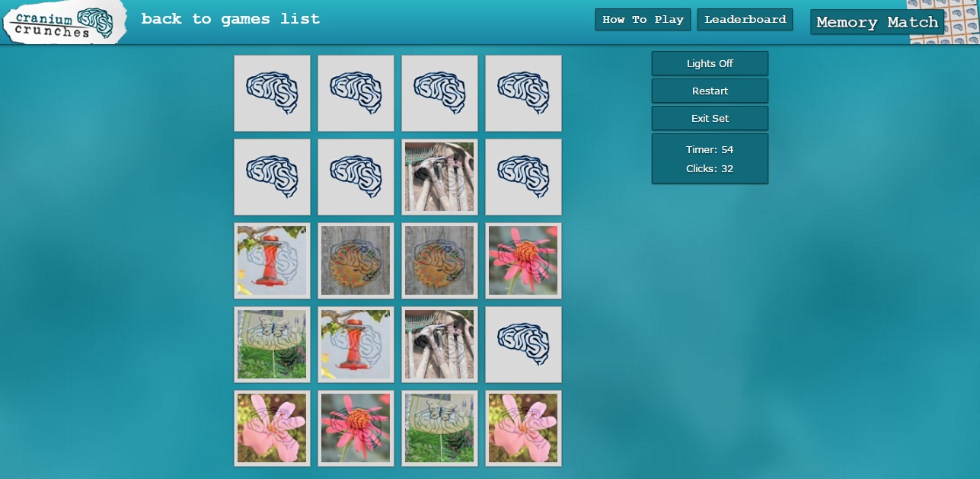The image size is (980, 479).
Task: Go back to games list
Action: click(x=231, y=19)
